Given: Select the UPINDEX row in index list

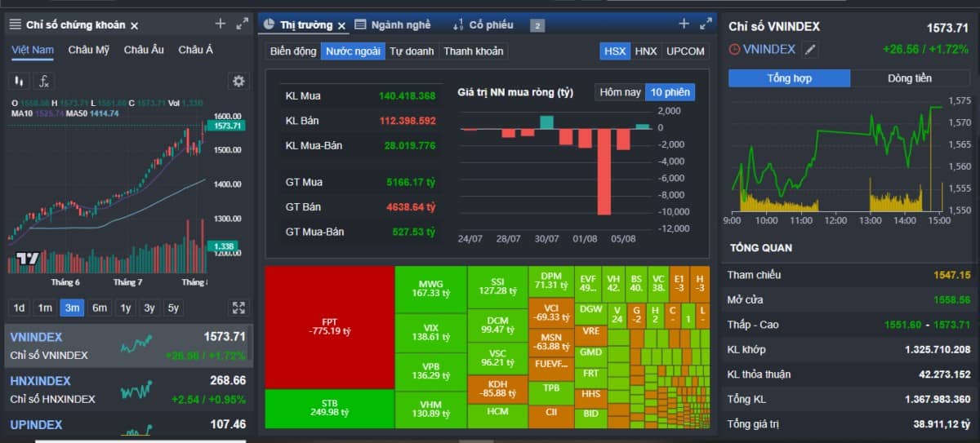Looking at the screenshot, I should coord(128,425).
